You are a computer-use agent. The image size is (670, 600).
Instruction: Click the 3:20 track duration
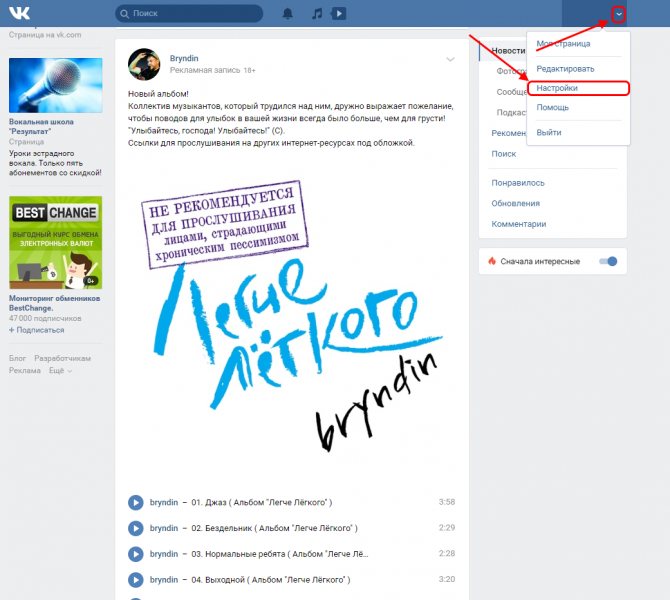click(x=447, y=579)
